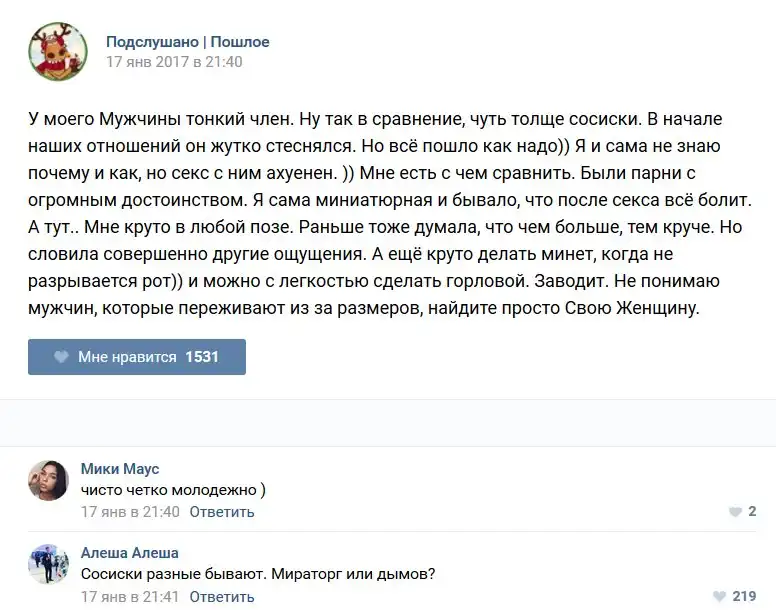Click the heart icon in the like button
Viewport: 776px width, 610px height.
(61, 357)
